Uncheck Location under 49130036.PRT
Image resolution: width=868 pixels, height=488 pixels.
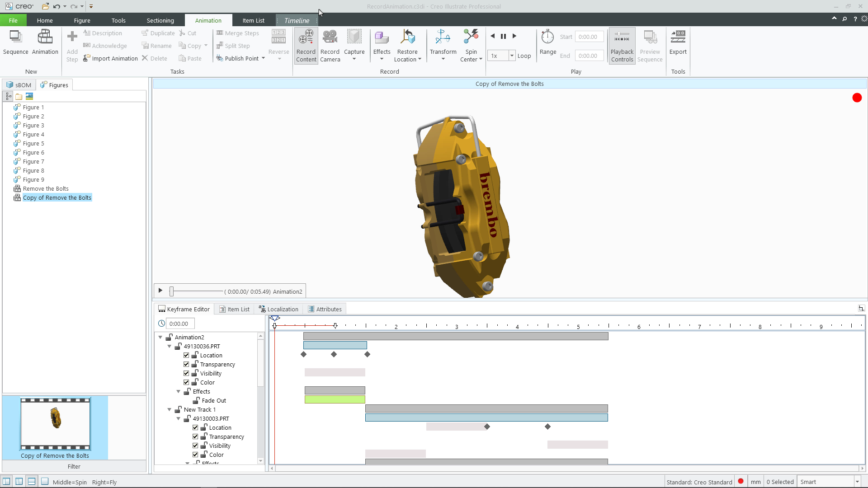click(x=186, y=355)
